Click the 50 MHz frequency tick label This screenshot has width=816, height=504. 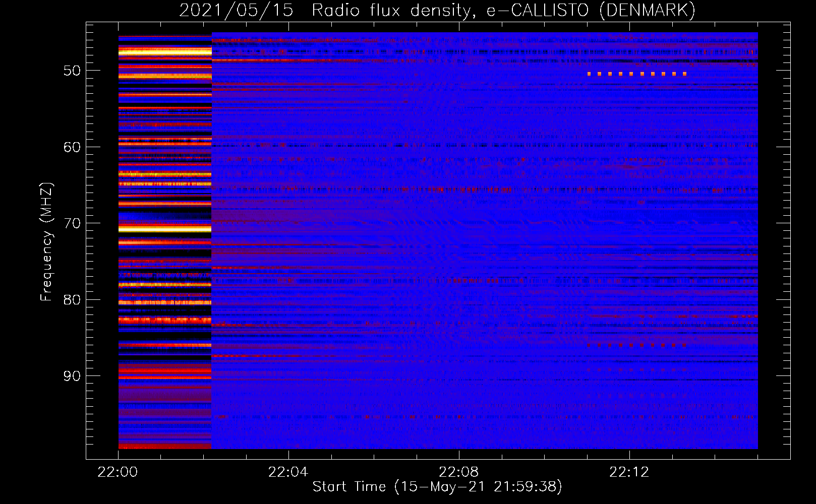tap(72, 71)
